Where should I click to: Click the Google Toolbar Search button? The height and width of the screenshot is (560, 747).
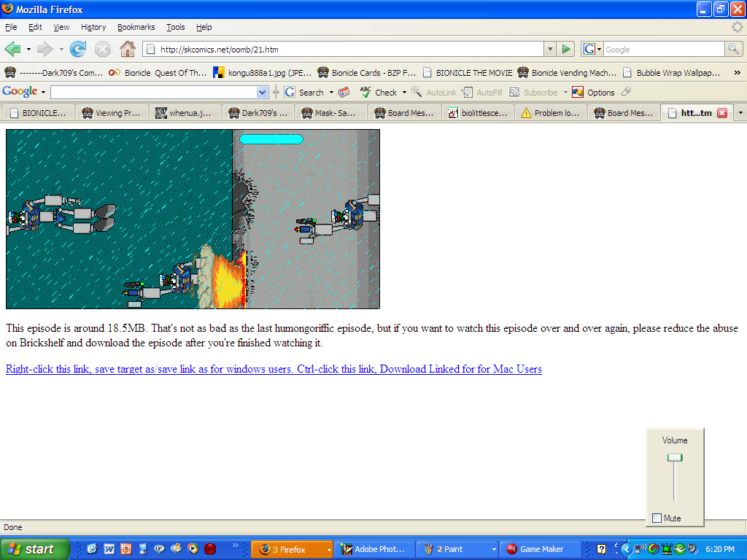pos(304,93)
